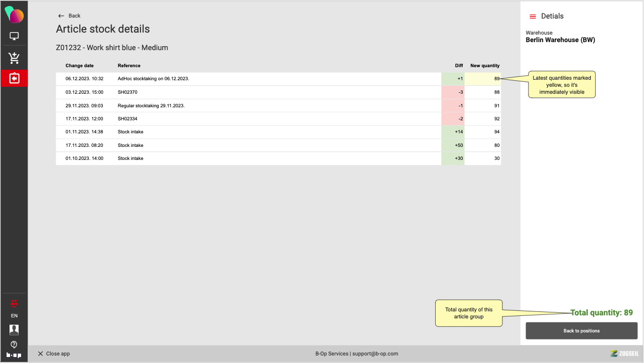This screenshot has height=363, width=644.
Task: Click the colorful app logo in sidebar
Action: pyautogui.click(x=14, y=15)
